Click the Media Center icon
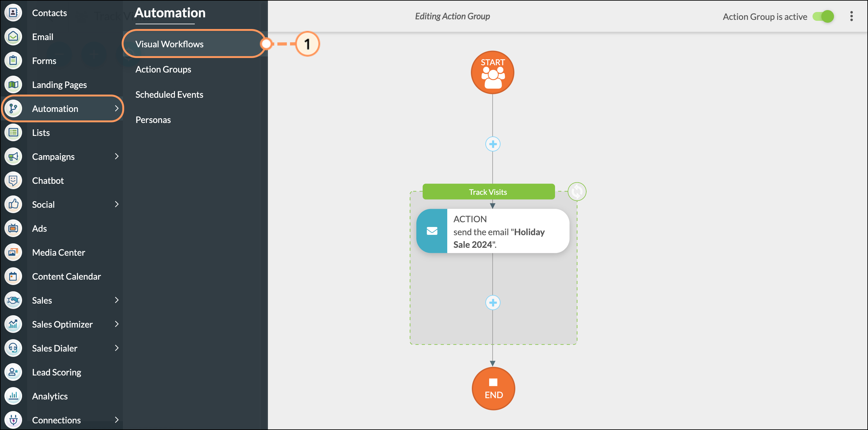 13,252
